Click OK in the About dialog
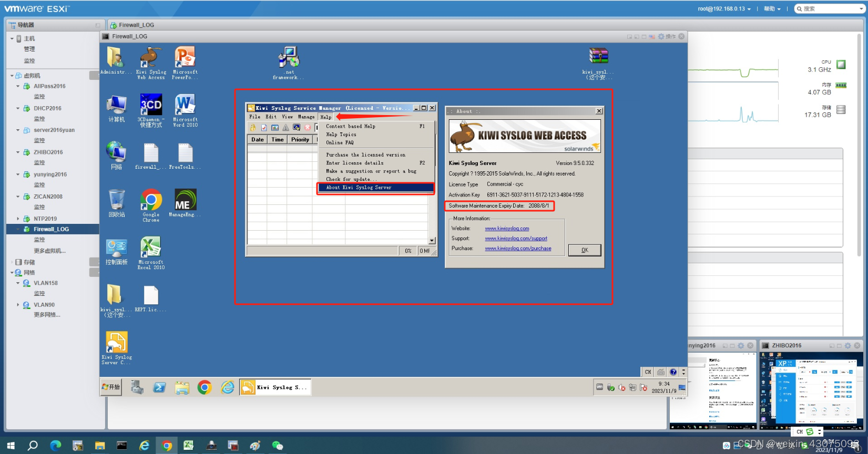 (585, 250)
